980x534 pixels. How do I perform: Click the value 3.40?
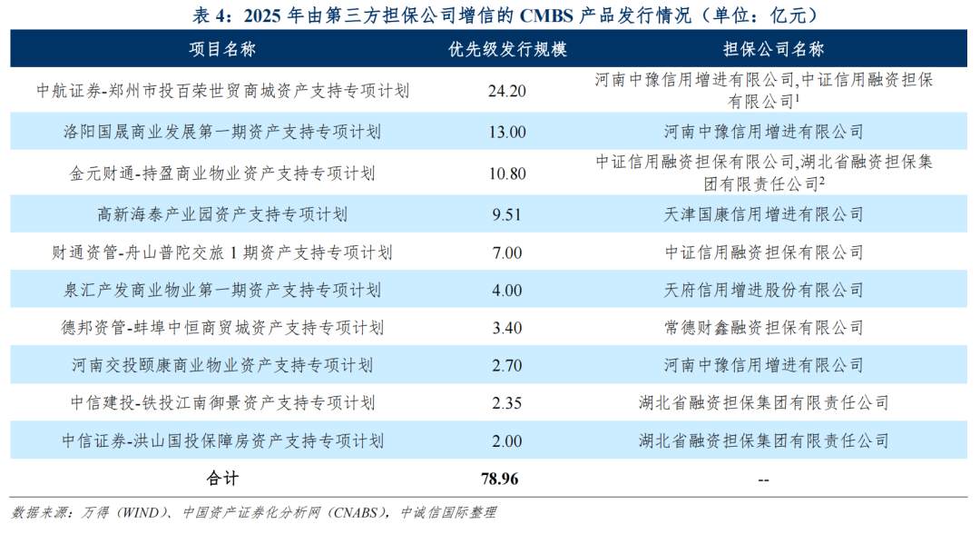point(507,328)
